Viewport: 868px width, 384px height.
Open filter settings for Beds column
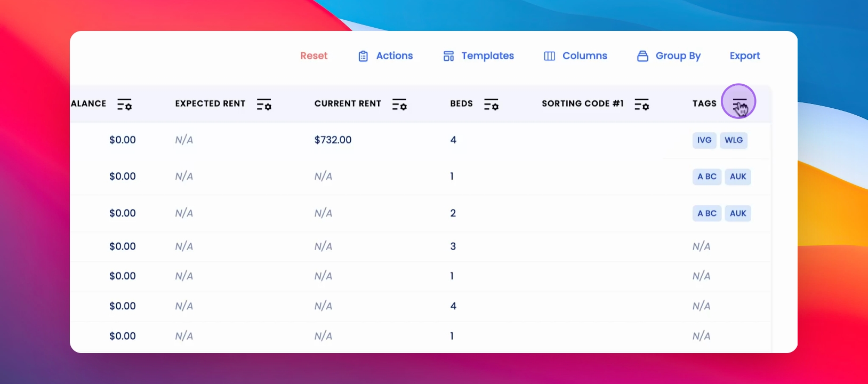point(491,105)
